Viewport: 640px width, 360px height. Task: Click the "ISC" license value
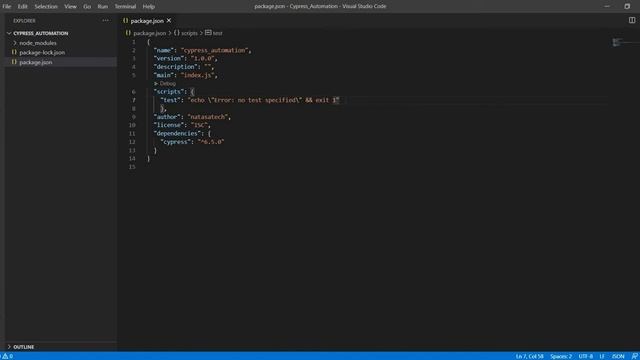199,125
